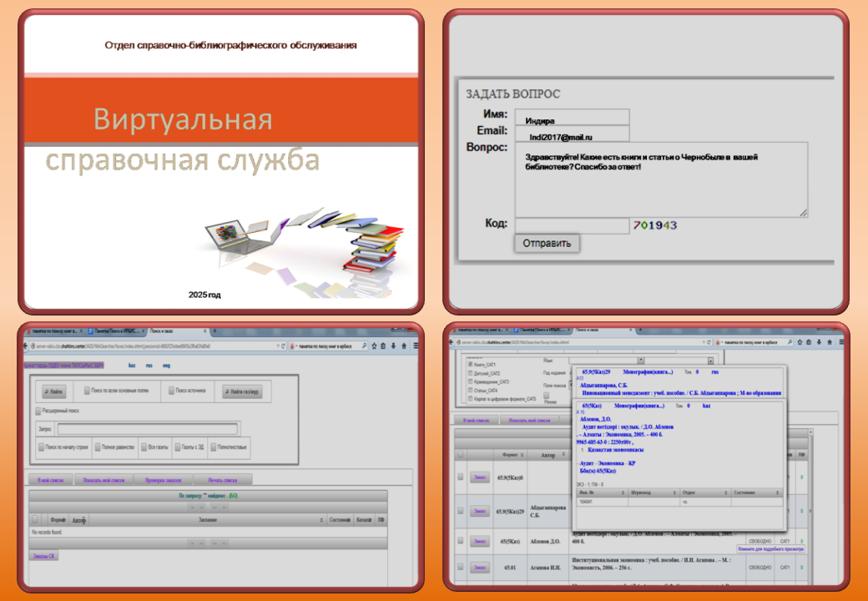Click the sort arrows on Инв. № column
This screenshot has height=601, width=868.
click(x=624, y=492)
